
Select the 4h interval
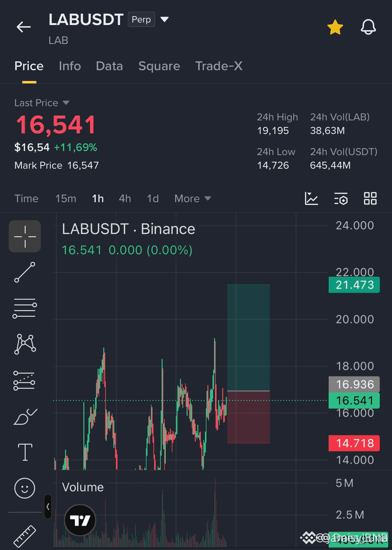click(125, 198)
